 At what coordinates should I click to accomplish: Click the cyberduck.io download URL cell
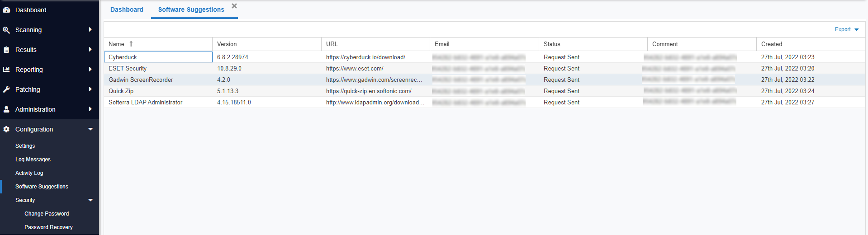365,57
